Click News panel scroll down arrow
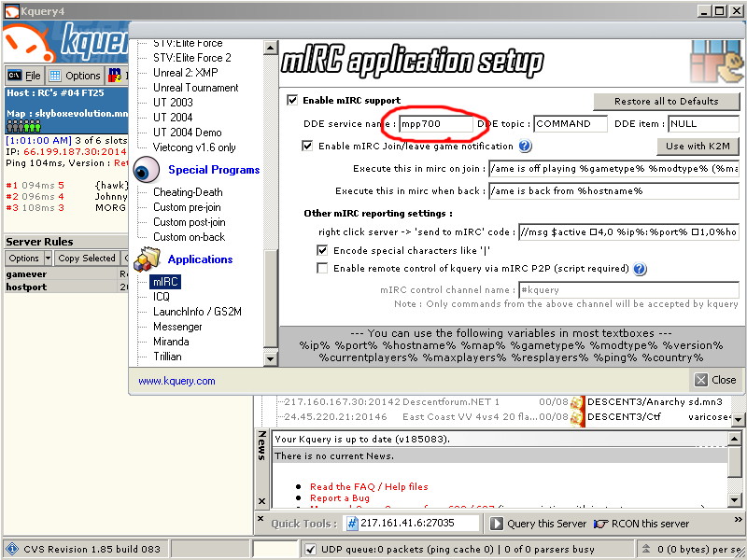747x560 pixels. click(x=734, y=500)
